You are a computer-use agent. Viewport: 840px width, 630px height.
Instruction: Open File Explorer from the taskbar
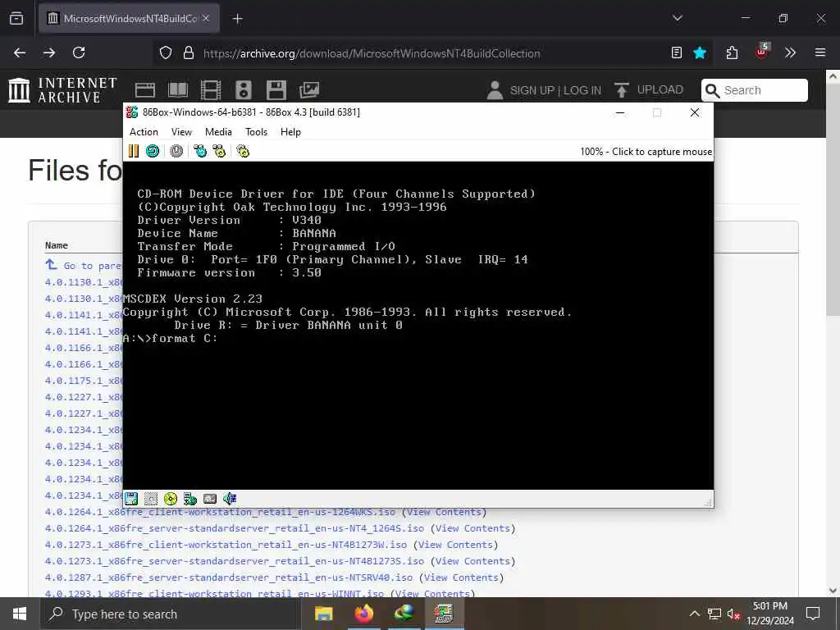(x=323, y=614)
